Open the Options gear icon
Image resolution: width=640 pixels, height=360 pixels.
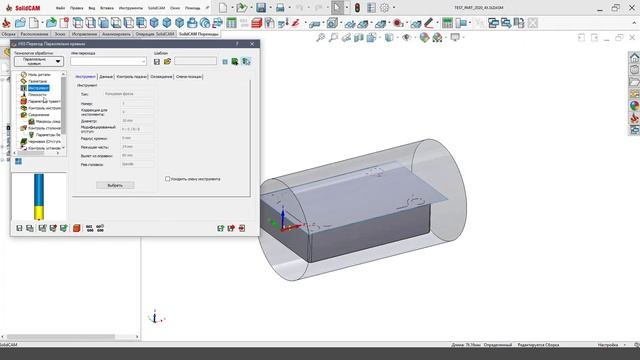tap(384, 7)
